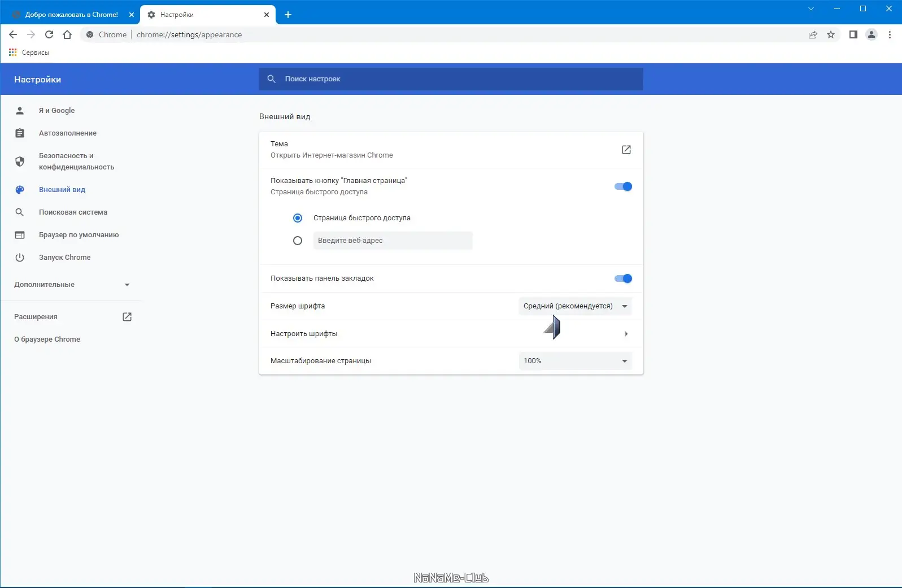The width and height of the screenshot is (902, 588).
Task: Click the forward navigation arrow
Action: 31,34
